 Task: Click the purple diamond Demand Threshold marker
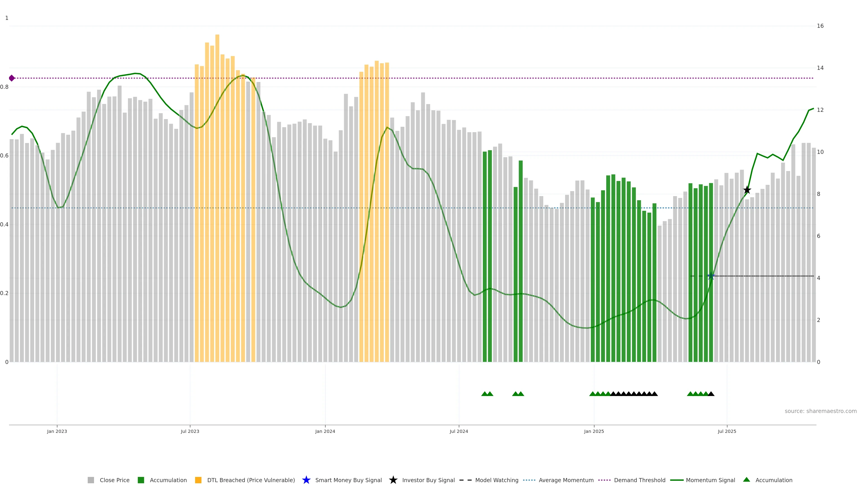(12, 78)
